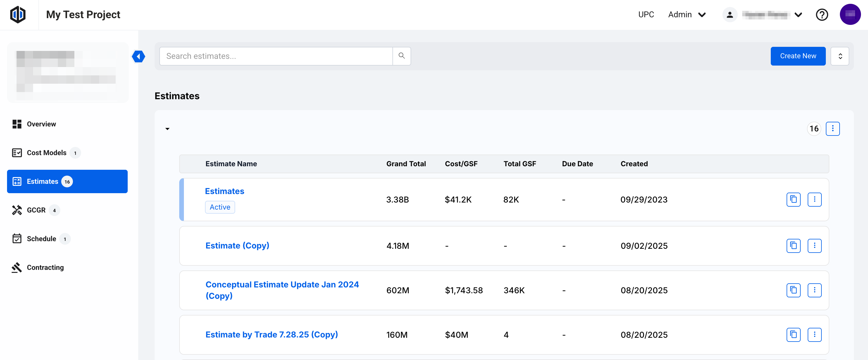868x360 pixels.
Task: Click the 3.38B grand total value
Action: point(397,200)
